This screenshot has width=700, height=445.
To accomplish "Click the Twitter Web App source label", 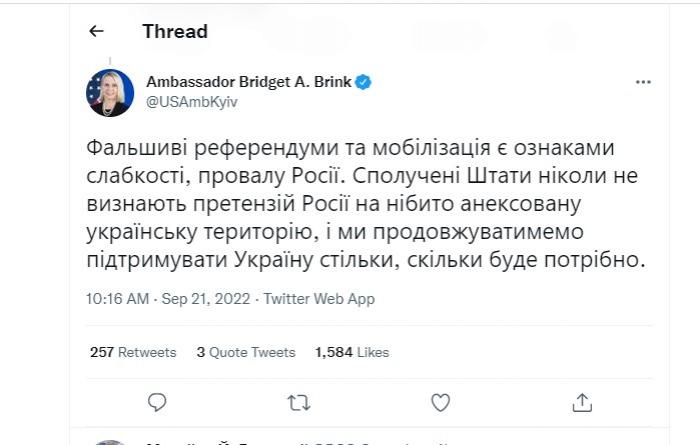I will coord(319,299).
